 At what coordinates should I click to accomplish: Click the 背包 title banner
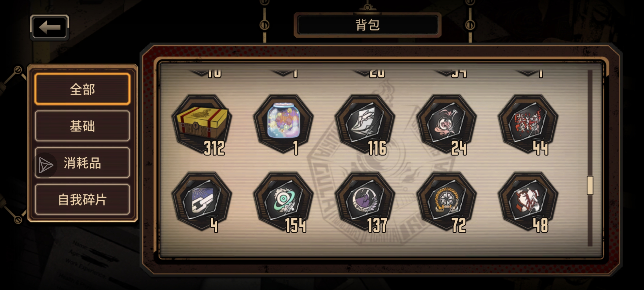click(368, 25)
